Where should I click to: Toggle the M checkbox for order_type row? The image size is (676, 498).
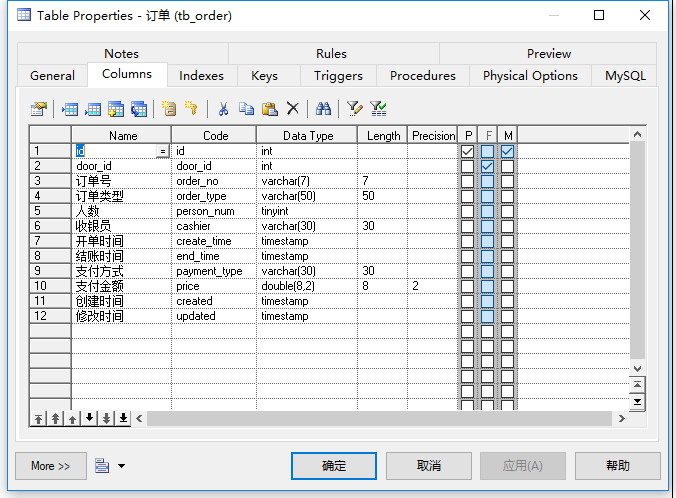[x=507, y=196]
